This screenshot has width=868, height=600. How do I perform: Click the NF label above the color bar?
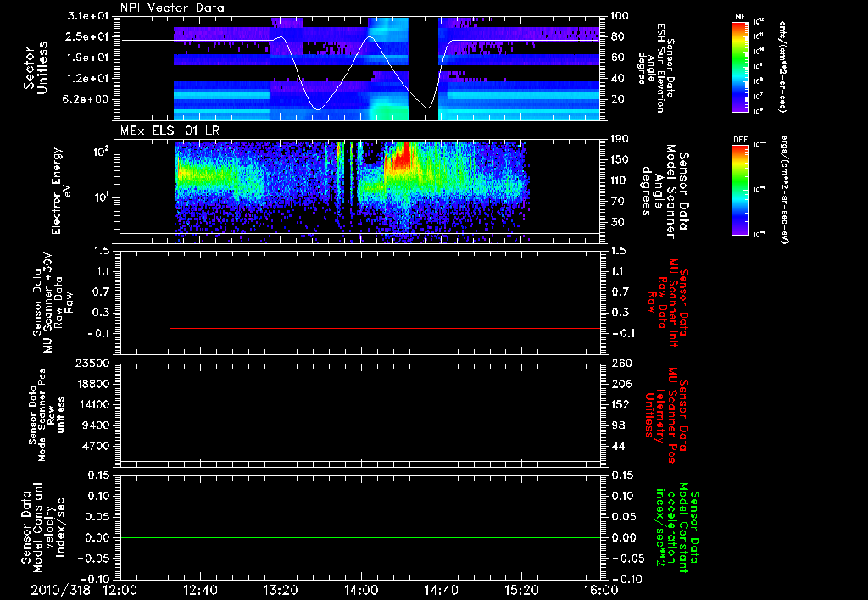[x=740, y=17]
